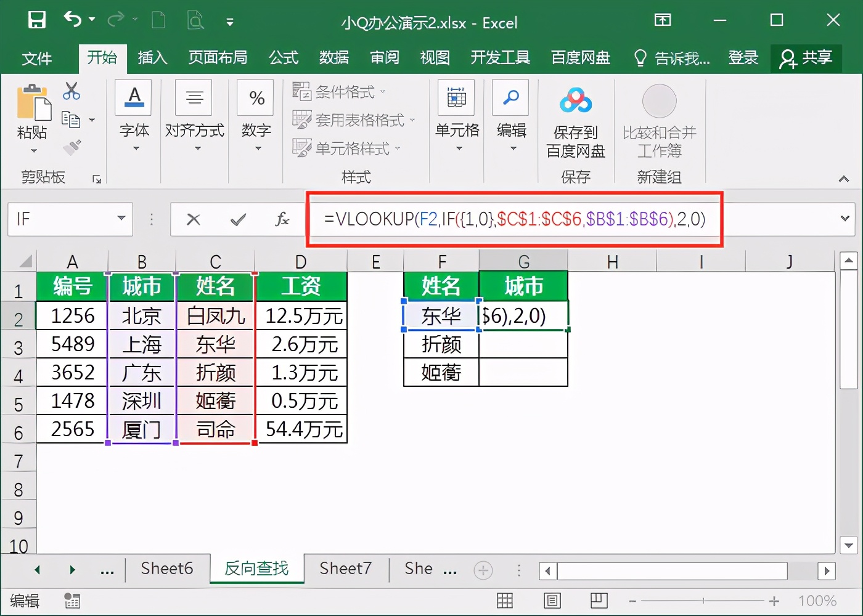Select column D header

tap(301, 261)
